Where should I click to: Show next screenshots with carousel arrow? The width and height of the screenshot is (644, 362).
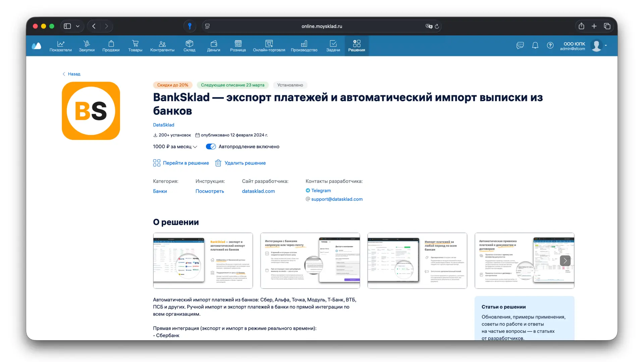[x=565, y=260]
